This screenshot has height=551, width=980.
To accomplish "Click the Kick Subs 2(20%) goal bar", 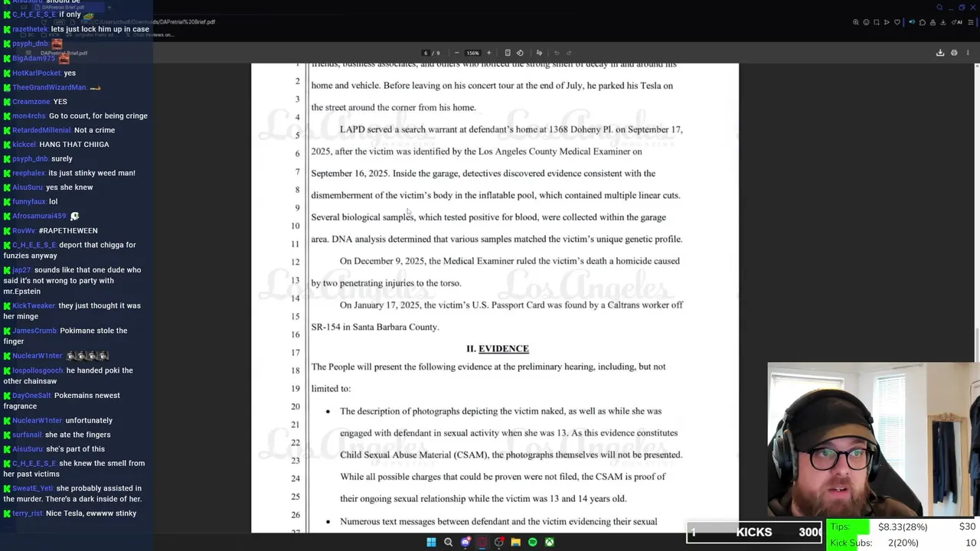I will 902,543.
